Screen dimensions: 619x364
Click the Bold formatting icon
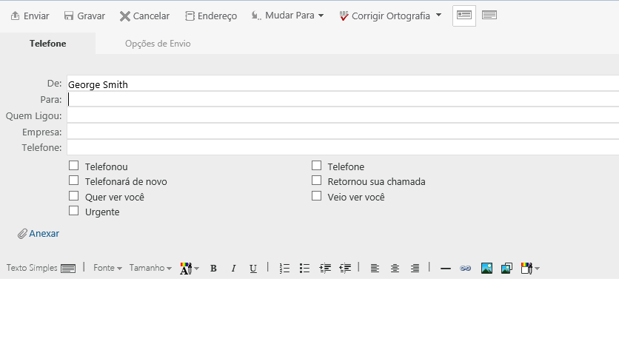click(x=213, y=269)
